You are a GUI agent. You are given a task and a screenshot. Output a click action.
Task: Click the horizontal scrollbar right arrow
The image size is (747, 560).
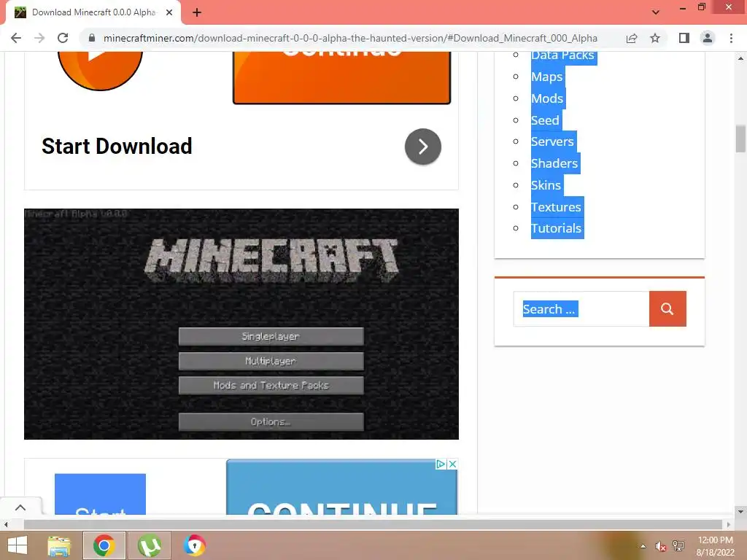(729, 525)
